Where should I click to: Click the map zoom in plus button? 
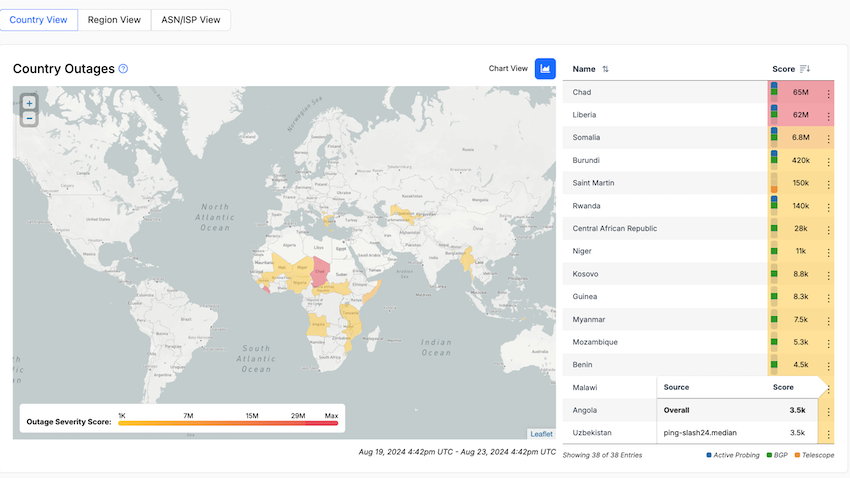point(29,103)
